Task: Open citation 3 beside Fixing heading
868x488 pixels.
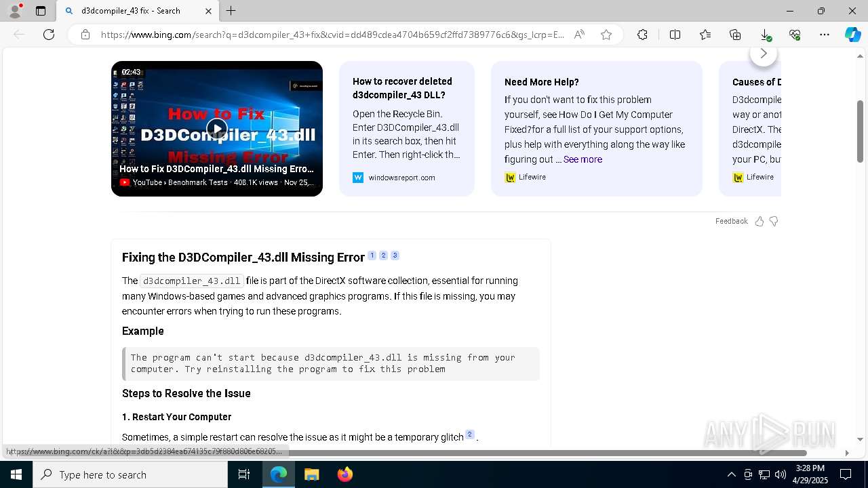Action: pos(395,256)
